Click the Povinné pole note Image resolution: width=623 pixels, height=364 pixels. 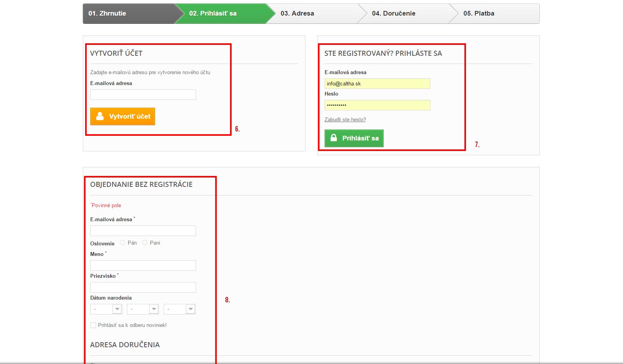(106, 205)
